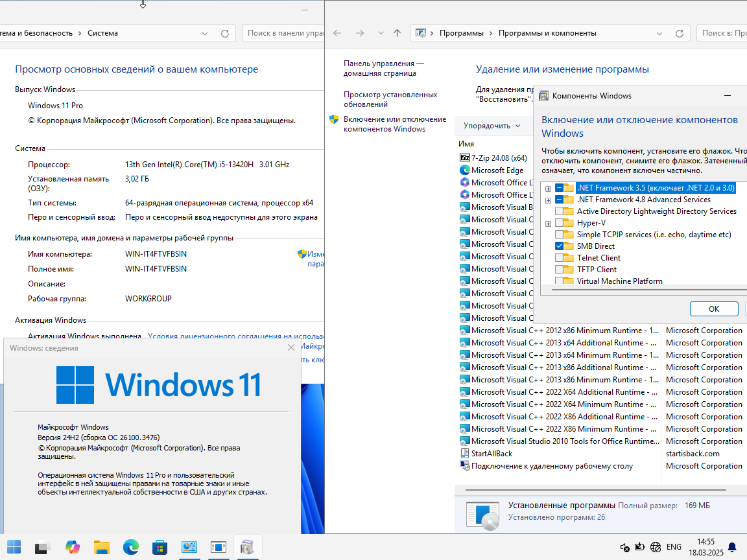Screen dimensions: 747x560
Task: Open Microsoft Edge from the taskbar
Action: (131, 547)
